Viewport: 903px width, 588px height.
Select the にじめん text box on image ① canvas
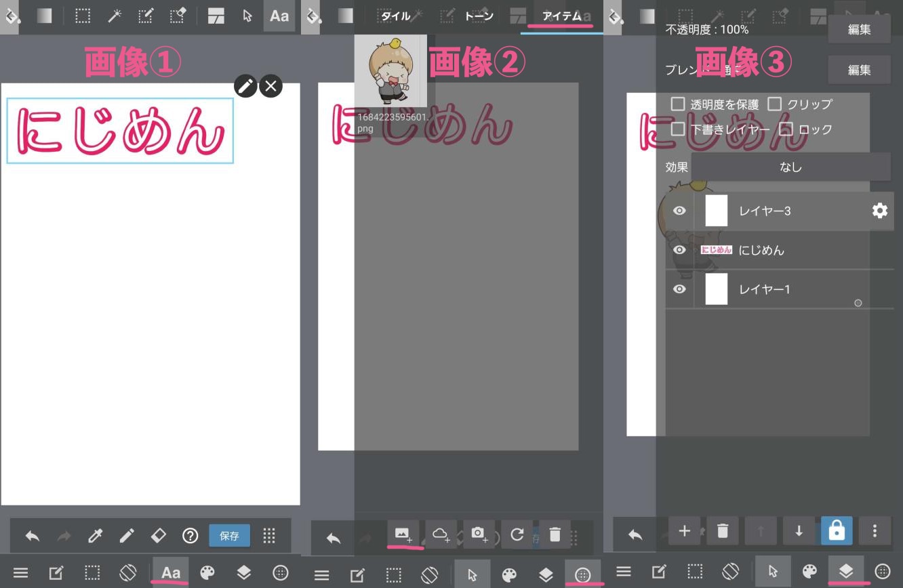tap(120, 131)
